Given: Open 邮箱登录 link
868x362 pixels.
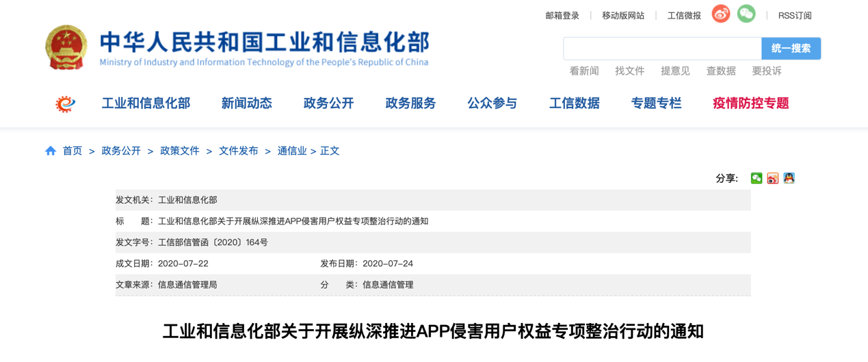Looking at the screenshot, I should coord(562,15).
